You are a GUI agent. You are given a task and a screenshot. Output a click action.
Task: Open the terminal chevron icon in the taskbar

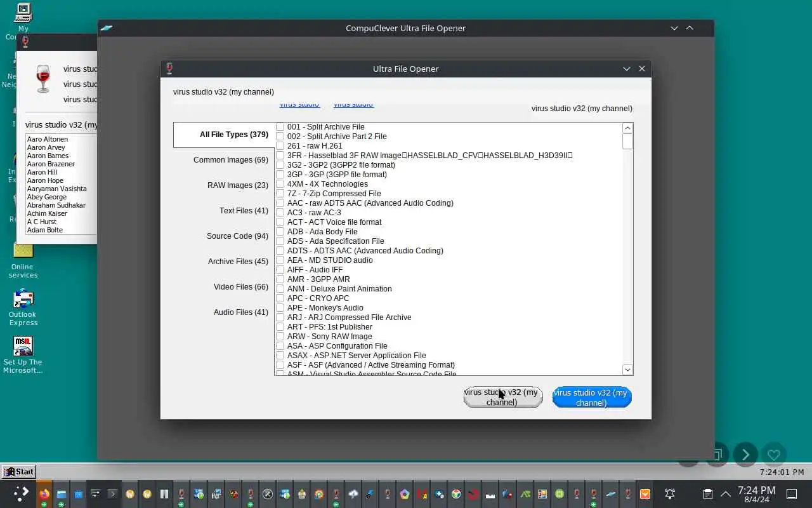pyautogui.click(x=113, y=493)
